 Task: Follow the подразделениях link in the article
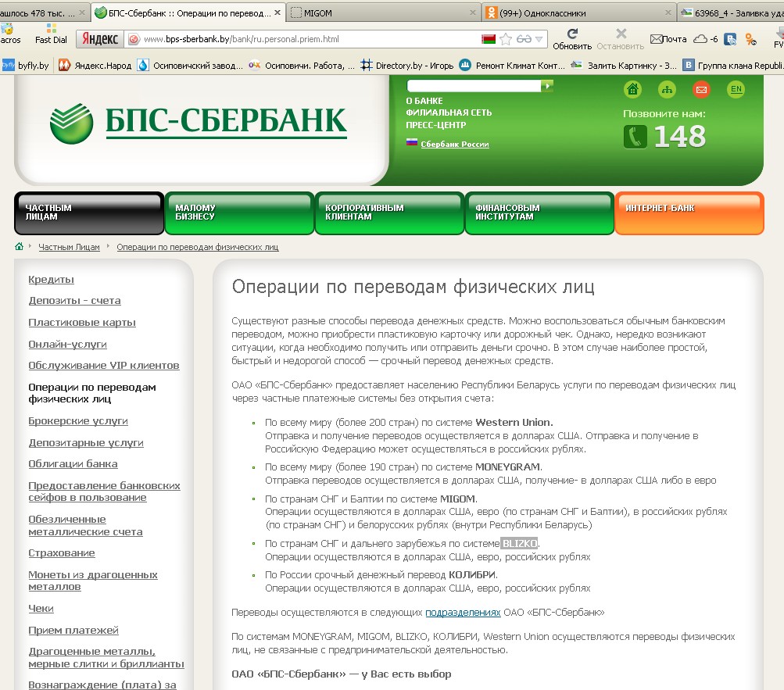[x=463, y=613]
